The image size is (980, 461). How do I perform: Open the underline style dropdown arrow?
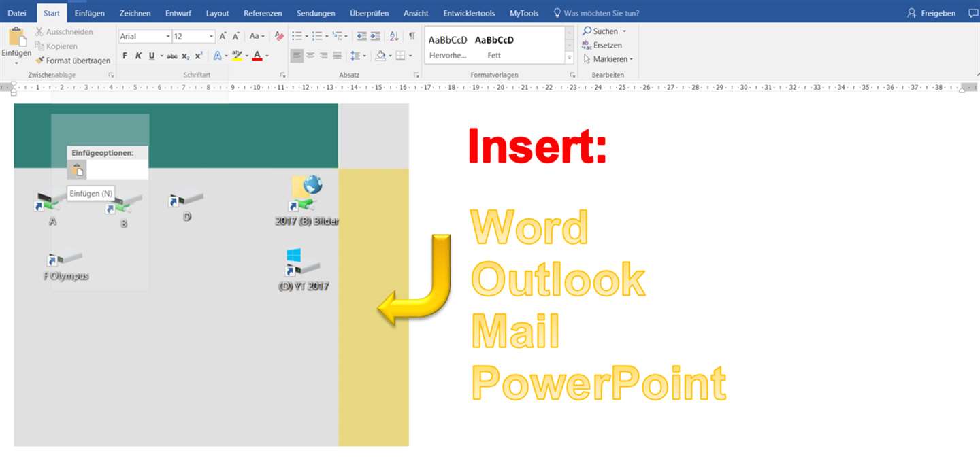pos(161,56)
